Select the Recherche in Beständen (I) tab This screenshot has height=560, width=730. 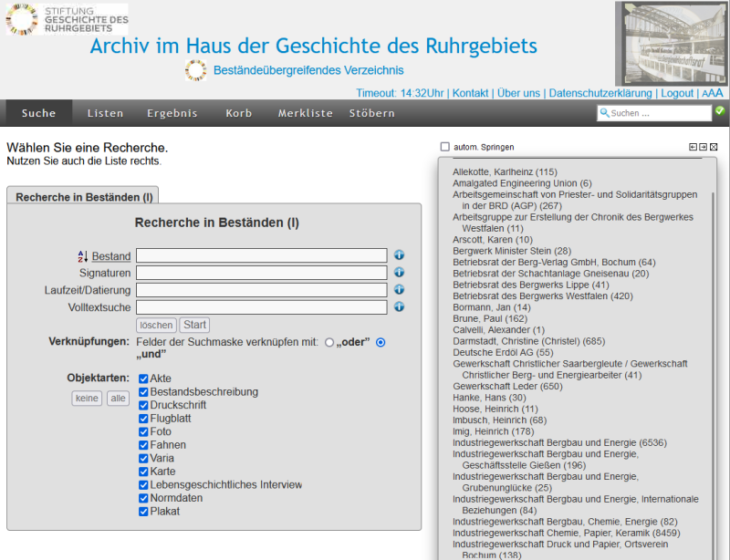click(83, 196)
